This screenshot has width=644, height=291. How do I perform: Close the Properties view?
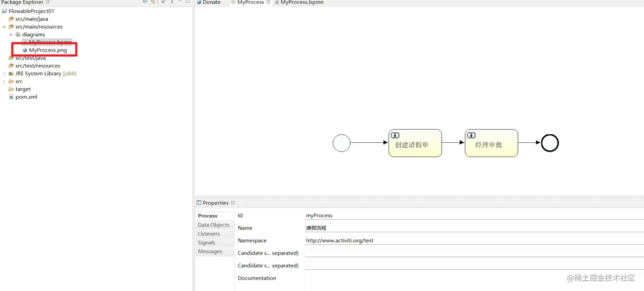pyautogui.click(x=233, y=203)
